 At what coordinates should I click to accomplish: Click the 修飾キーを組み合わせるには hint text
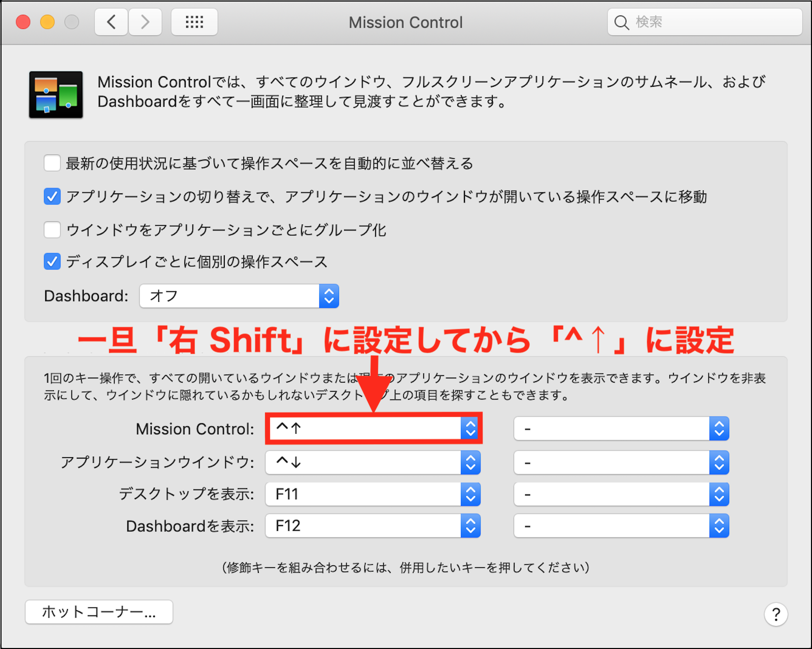coord(405,567)
